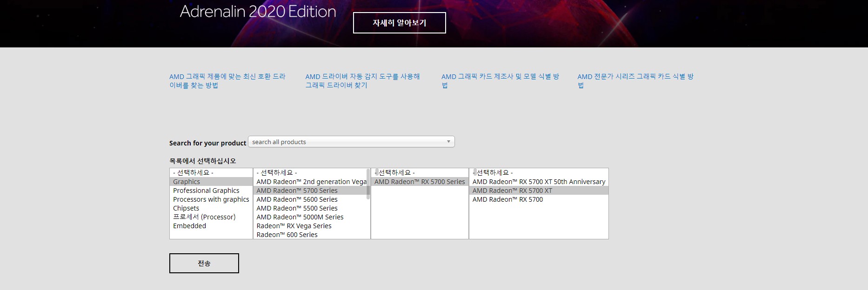Viewport: 868px width, 290px height.
Task: Select Embedded in the category list
Action: 211,226
